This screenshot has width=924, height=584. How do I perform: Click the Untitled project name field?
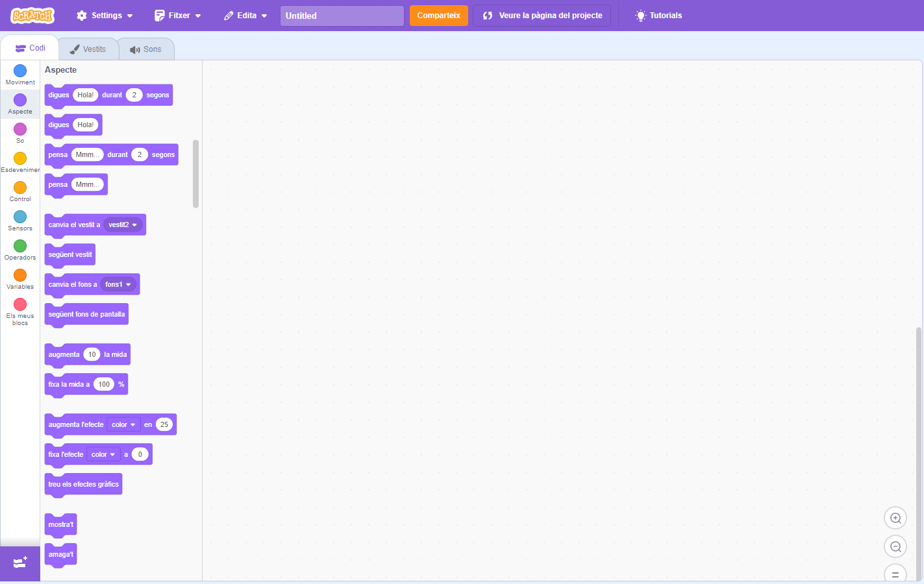click(342, 16)
